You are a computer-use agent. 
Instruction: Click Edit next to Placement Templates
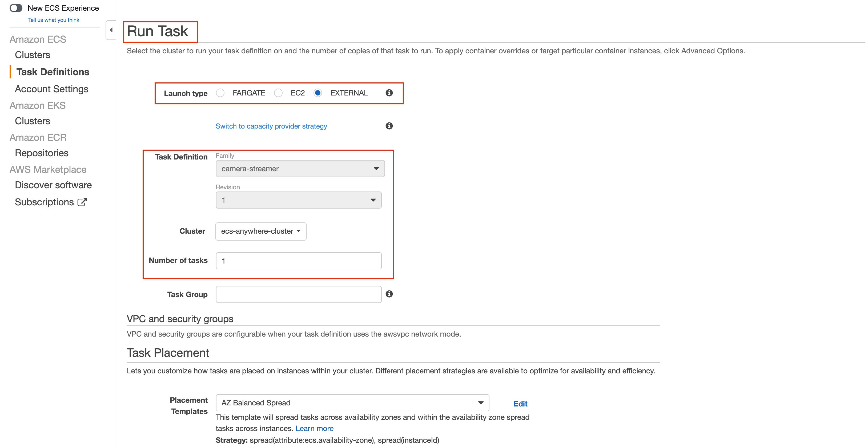click(520, 404)
